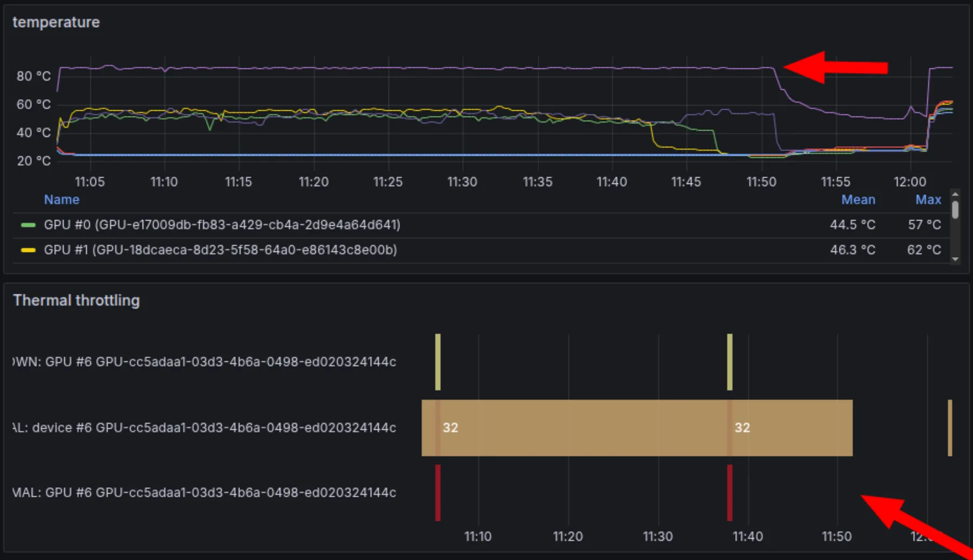Sort the legend by Max column header
973x560 pixels.
[928, 199]
